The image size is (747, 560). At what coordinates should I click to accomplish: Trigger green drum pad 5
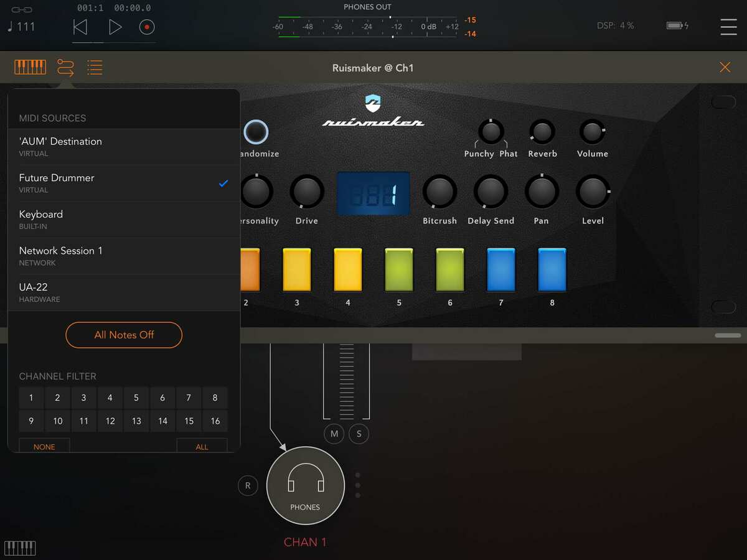coord(399,270)
